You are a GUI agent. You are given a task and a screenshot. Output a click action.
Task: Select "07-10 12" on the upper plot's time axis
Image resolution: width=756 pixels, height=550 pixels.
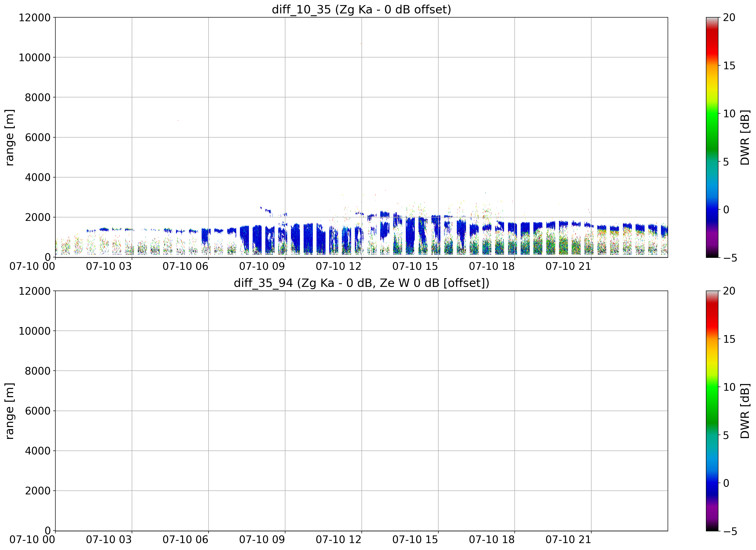(x=339, y=266)
